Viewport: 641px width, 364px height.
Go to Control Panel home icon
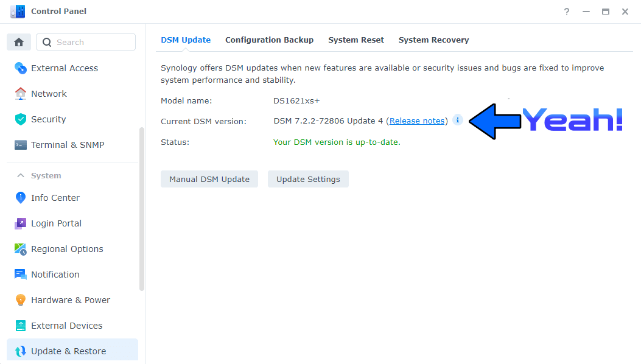tap(19, 42)
